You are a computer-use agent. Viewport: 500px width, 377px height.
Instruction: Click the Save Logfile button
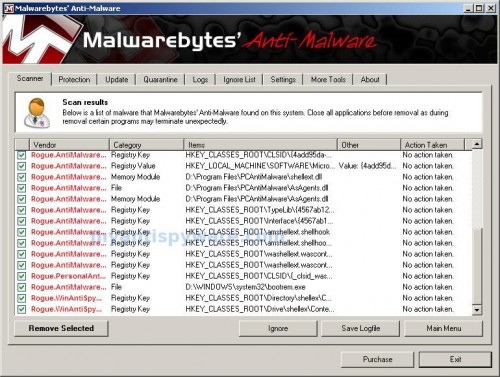tap(361, 328)
